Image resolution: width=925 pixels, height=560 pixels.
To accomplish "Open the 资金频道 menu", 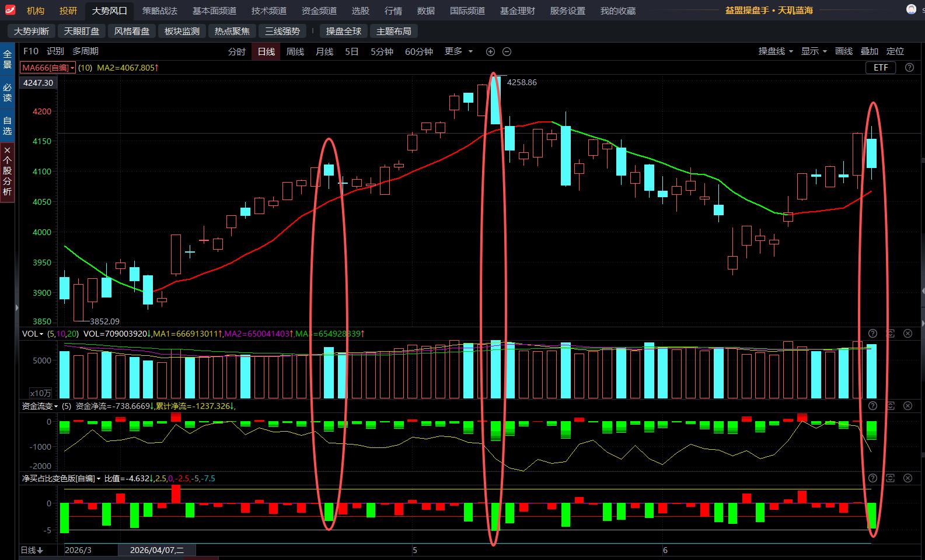I will click(x=319, y=10).
